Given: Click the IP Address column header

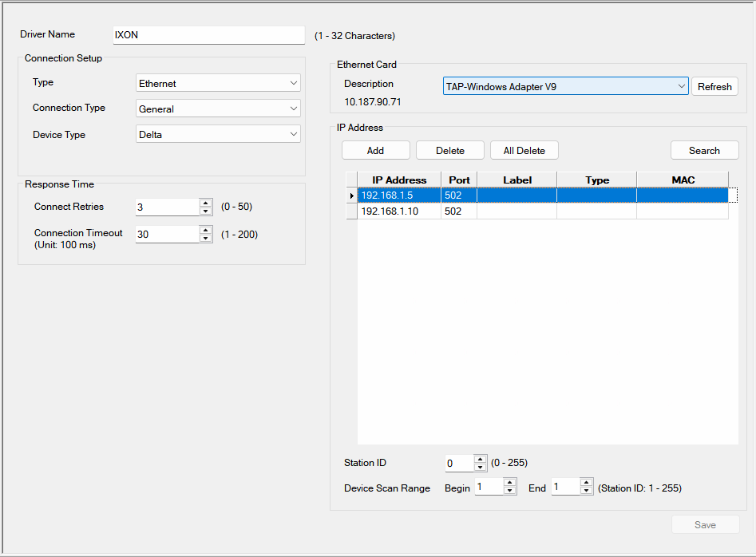Looking at the screenshot, I should pos(399,180).
